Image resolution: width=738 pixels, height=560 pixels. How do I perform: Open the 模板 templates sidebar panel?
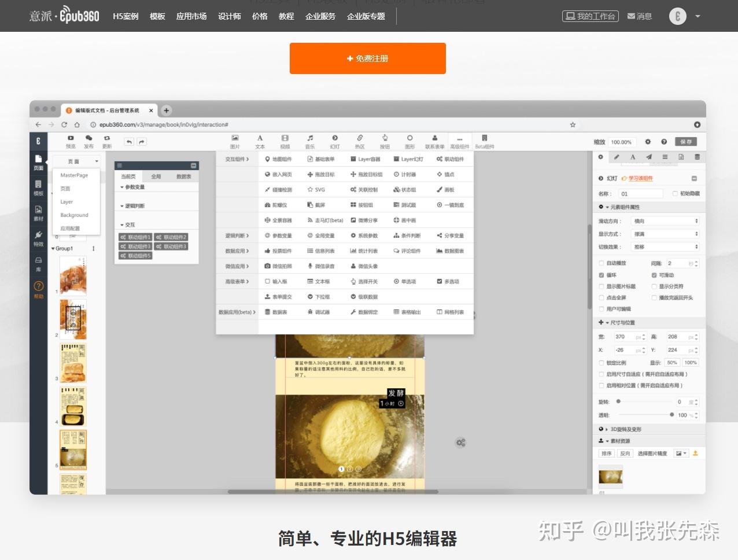click(38, 187)
